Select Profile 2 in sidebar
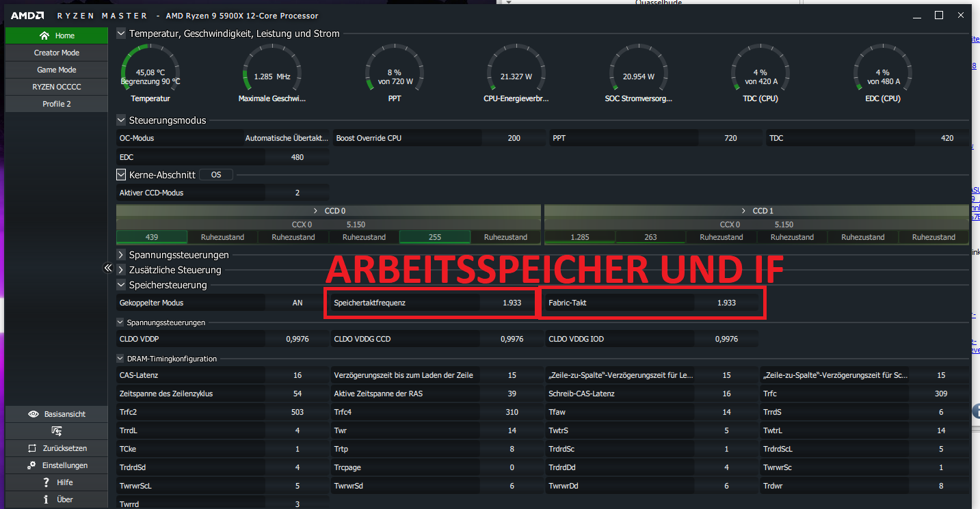The width and height of the screenshot is (980, 509). click(57, 104)
